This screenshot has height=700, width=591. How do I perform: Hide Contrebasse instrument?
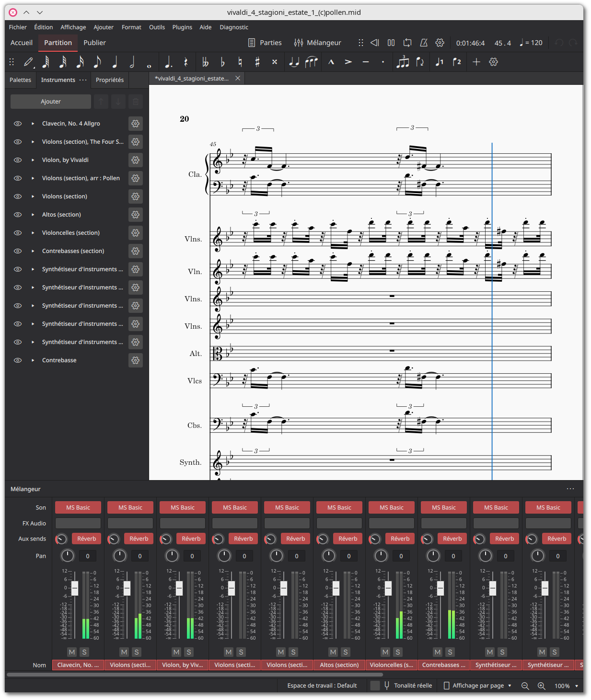(x=18, y=360)
